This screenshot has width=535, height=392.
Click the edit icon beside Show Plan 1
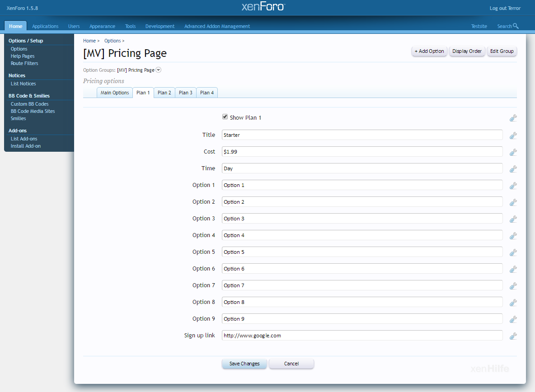[x=513, y=118]
